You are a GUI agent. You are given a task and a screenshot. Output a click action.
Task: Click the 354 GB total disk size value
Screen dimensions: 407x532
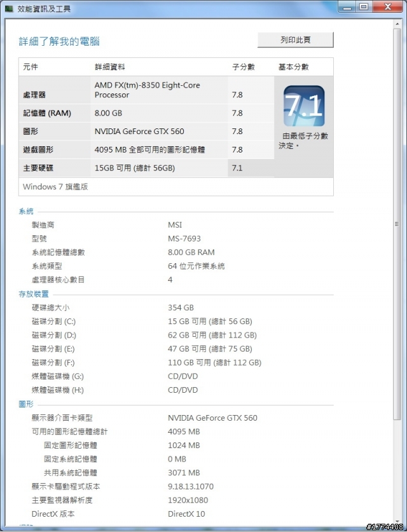pos(181,308)
